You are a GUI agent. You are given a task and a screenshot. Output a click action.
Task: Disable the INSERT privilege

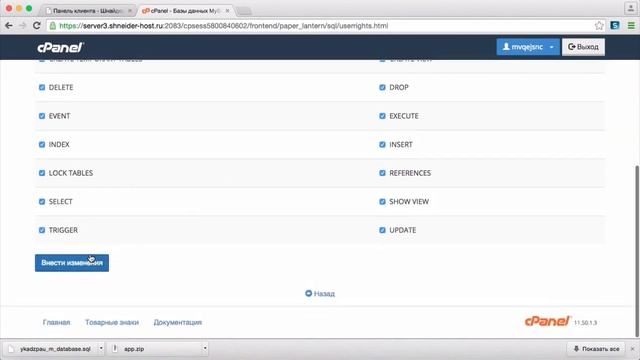pos(382,144)
